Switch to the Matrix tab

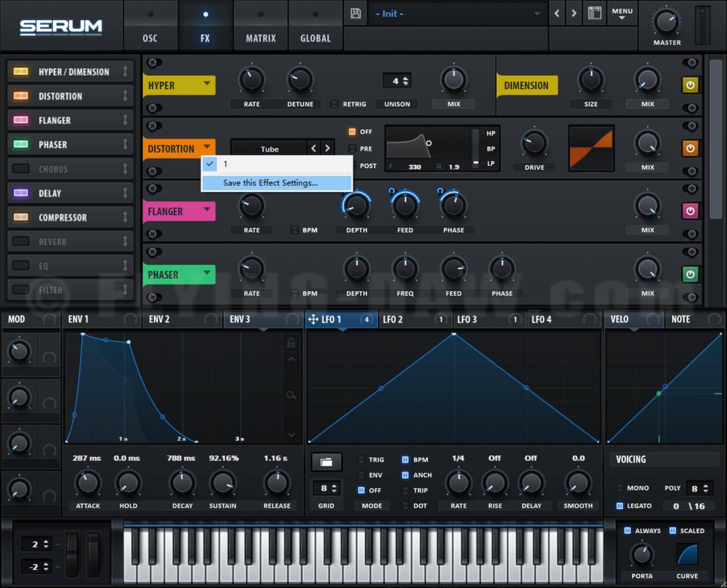261,25
